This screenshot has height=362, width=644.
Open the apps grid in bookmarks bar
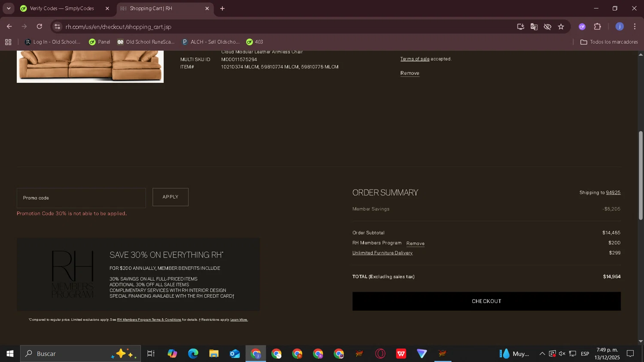click(x=8, y=42)
